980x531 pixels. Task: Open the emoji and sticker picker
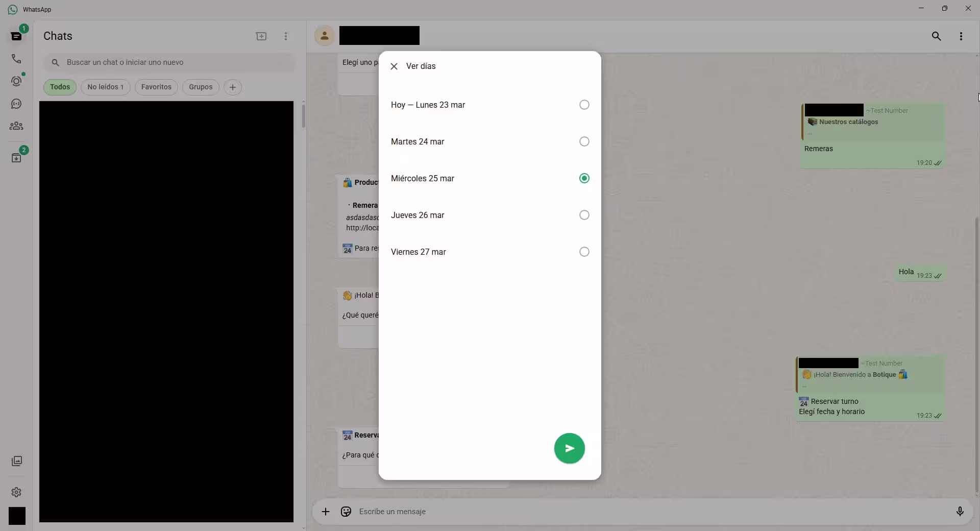click(x=346, y=512)
